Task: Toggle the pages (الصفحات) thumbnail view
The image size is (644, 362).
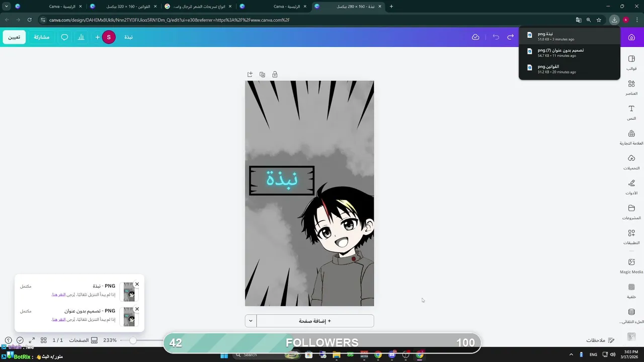Action: pyautogui.click(x=83, y=340)
